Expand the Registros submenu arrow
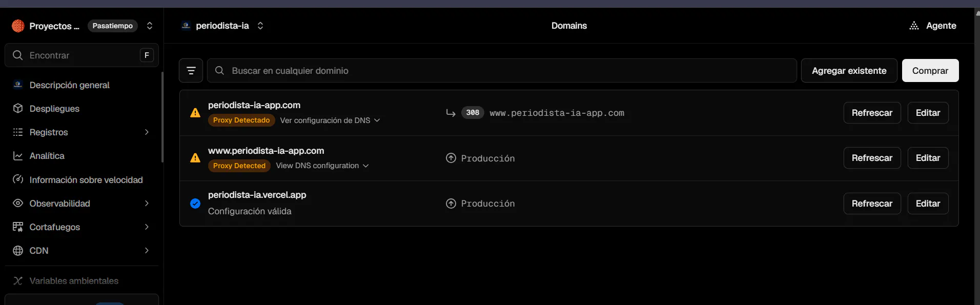 [147, 132]
